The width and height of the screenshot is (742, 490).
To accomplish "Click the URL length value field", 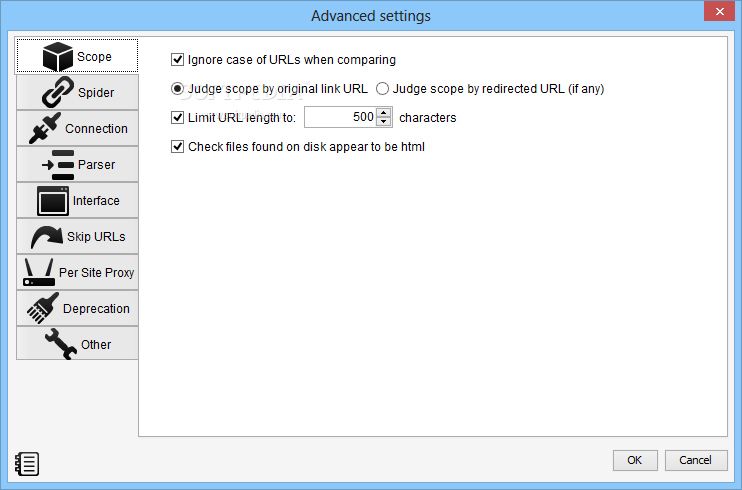I will (340, 117).
